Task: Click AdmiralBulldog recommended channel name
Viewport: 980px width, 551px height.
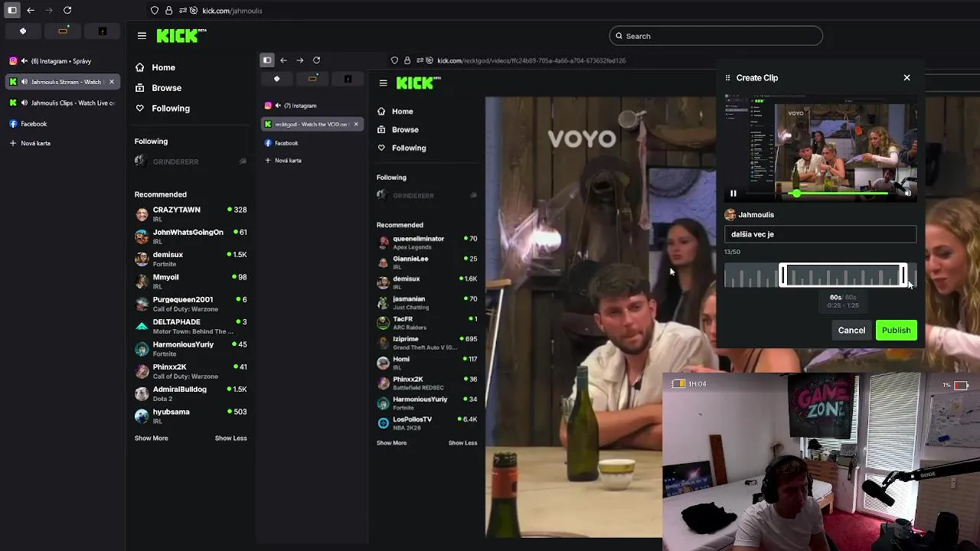Action: [179, 390]
